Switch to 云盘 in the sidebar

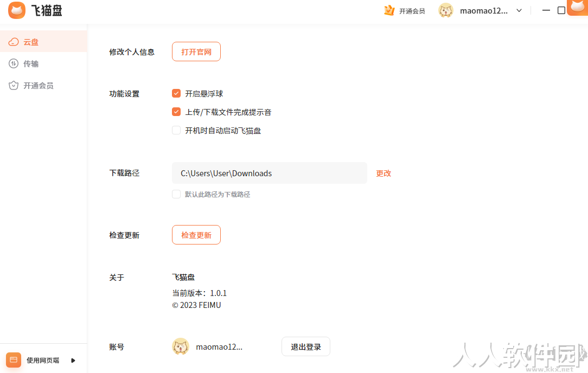[x=43, y=42]
